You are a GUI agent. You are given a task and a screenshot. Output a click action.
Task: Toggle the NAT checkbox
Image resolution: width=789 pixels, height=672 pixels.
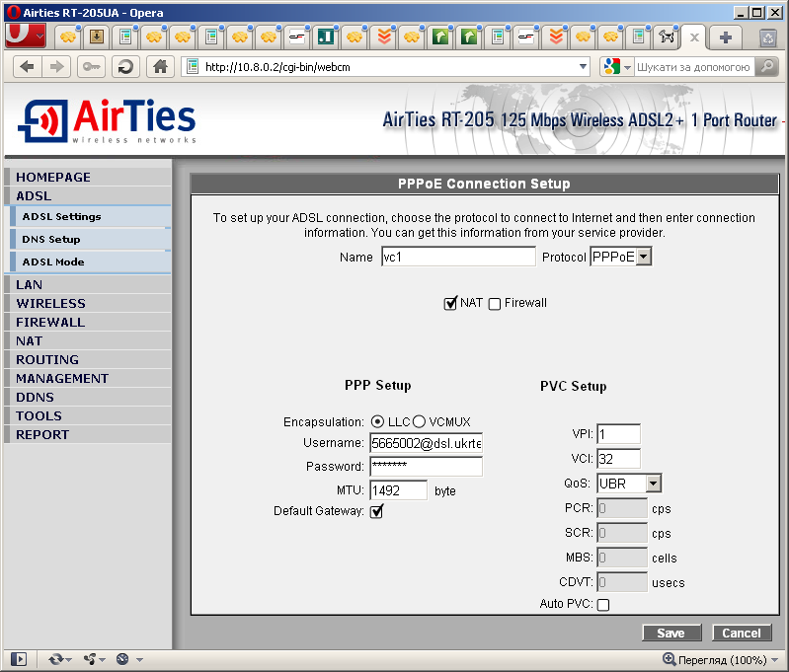[450, 303]
